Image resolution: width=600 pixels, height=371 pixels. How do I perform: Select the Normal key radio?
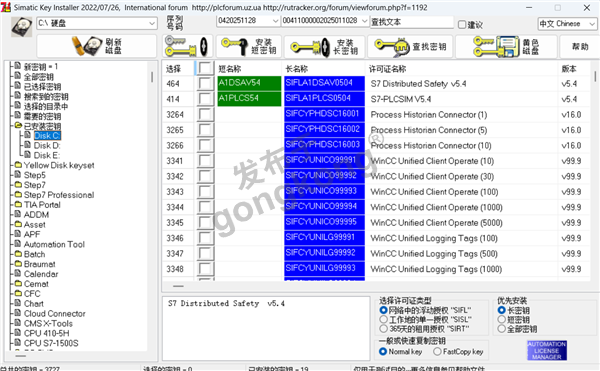pyautogui.click(x=383, y=351)
